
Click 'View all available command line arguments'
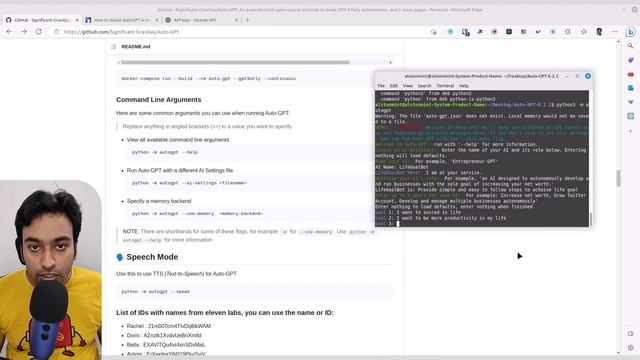click(178, 140)
